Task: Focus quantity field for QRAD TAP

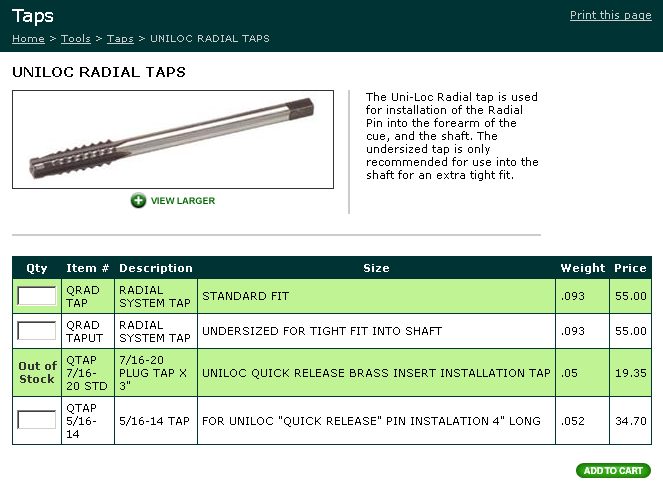Action: pyautogui.click(x=37, y=296)
